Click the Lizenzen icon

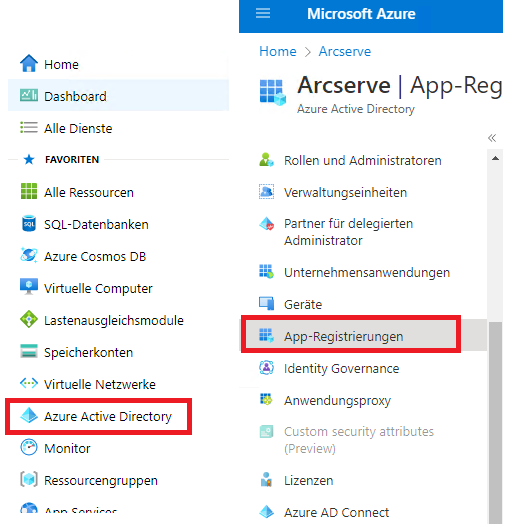click(x=266, y=479)
